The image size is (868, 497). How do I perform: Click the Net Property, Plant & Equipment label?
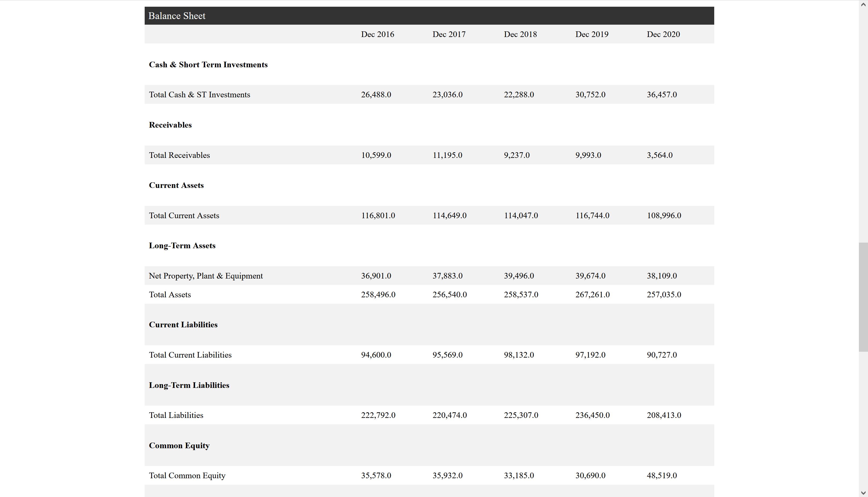pyautogui.click(x=206, y=276)
